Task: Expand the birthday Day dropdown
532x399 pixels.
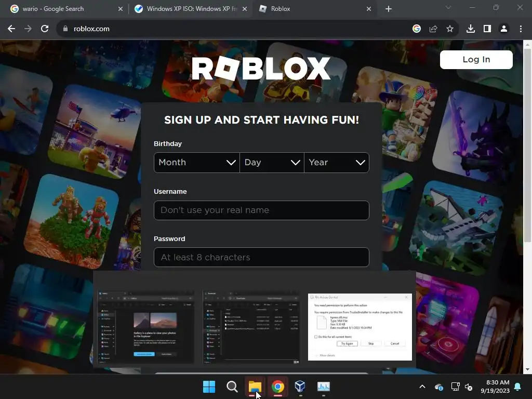Action: pos(272,163)
